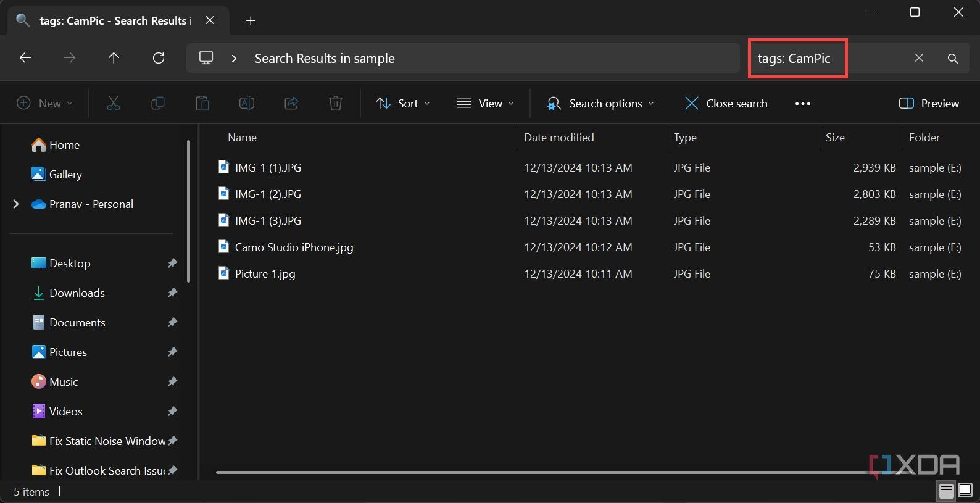Click the Copy icon in toolbar
Screen dimensions: 980x503
(x=158, y=103)
